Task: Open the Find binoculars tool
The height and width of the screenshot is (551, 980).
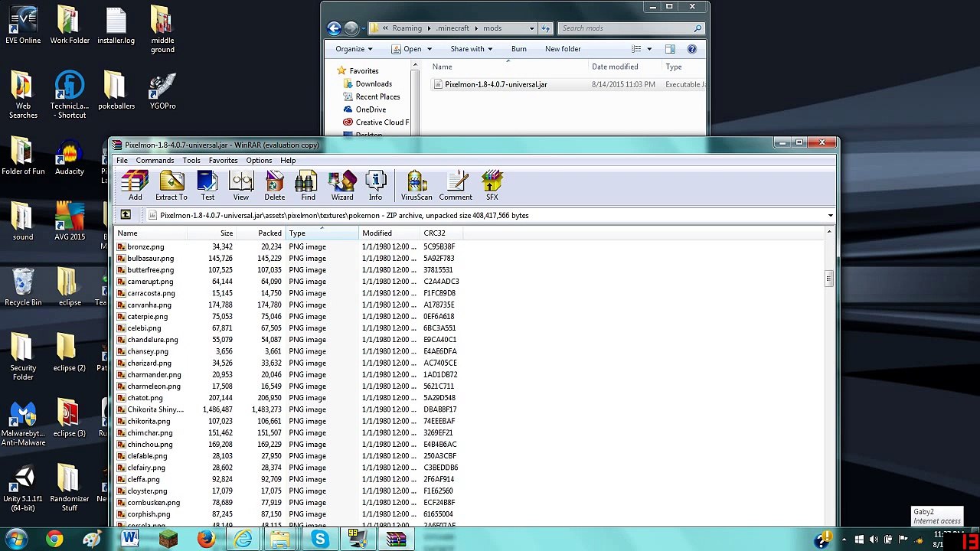Action: 308,186
